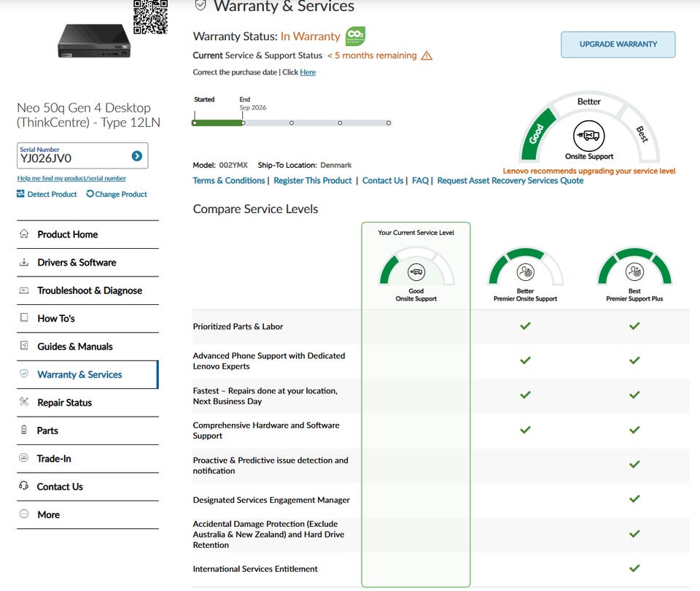The height and width of the screenshot is (591, 700).
Task: Click the Guides & Manuals document icon
Action: (x=24, y=346)
